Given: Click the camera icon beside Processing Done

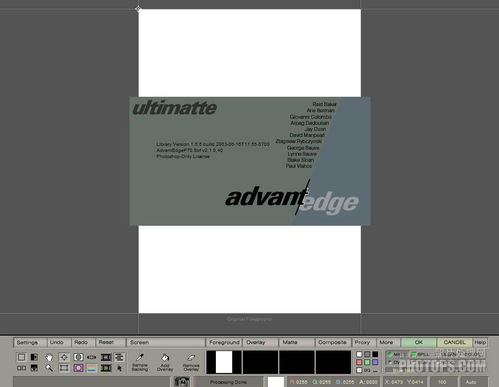Looking at the screenshot, I should pos(182,382).
